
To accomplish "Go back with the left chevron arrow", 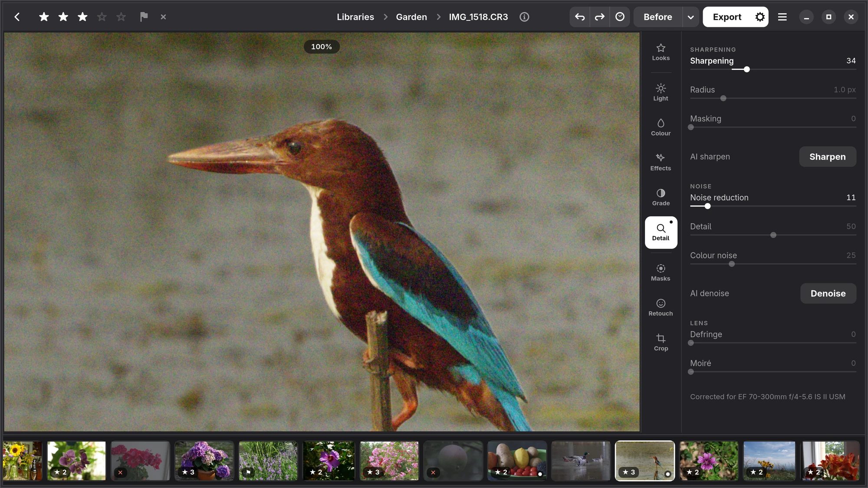I will (x=17, y=17).
